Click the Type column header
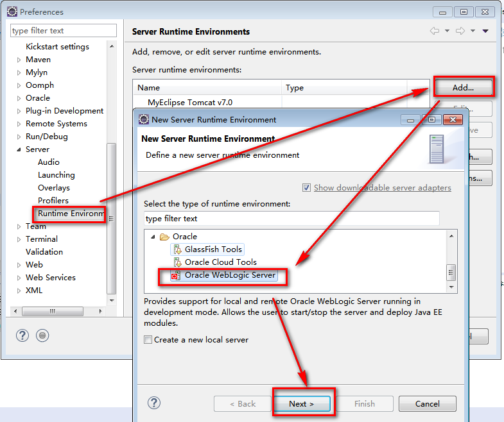 pyautogui.click(x=345, y=87)
